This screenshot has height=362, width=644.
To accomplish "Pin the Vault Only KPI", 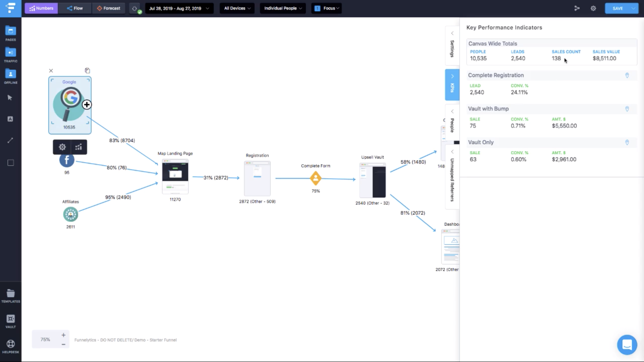I will point(628,142).
